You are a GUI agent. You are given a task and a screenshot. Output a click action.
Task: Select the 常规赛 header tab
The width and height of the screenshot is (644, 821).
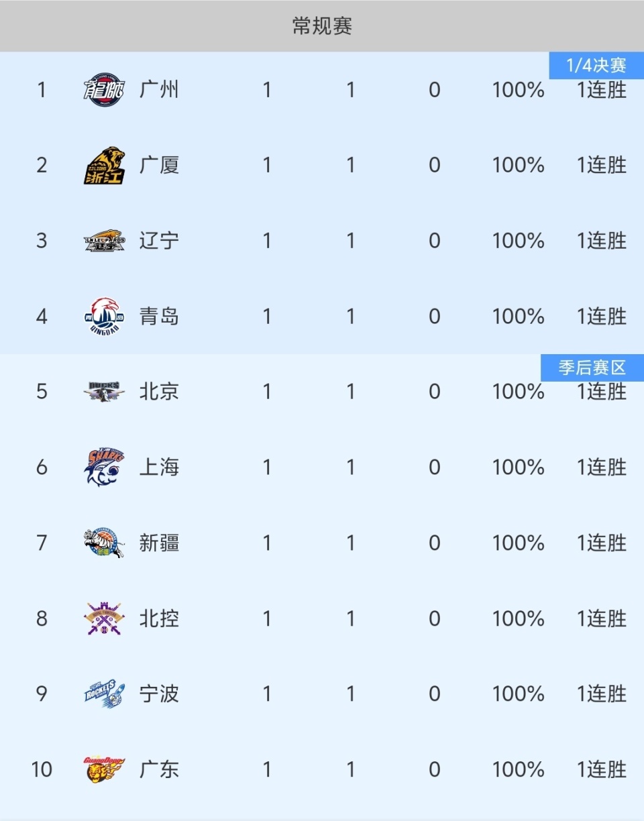click(x=322, y=26)
